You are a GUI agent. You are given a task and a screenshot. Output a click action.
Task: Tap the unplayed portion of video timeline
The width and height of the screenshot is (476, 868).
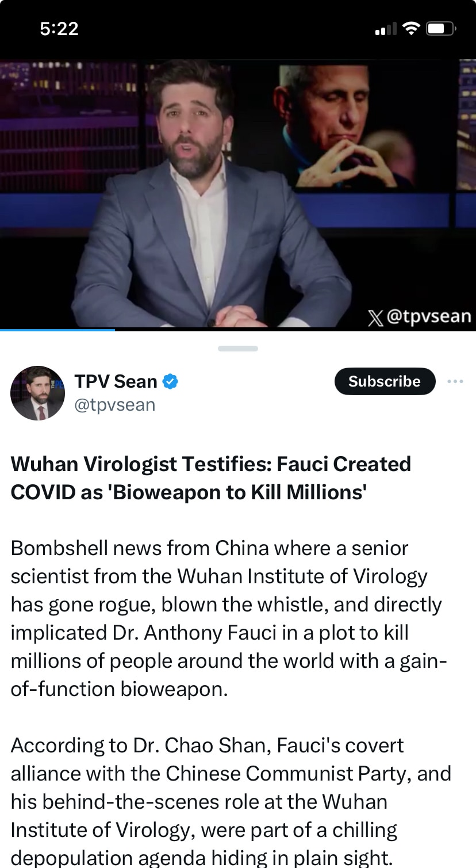coord(295,330)
